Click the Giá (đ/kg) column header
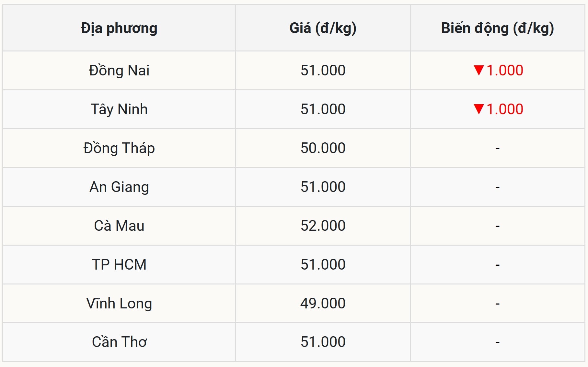 [323, 28]
